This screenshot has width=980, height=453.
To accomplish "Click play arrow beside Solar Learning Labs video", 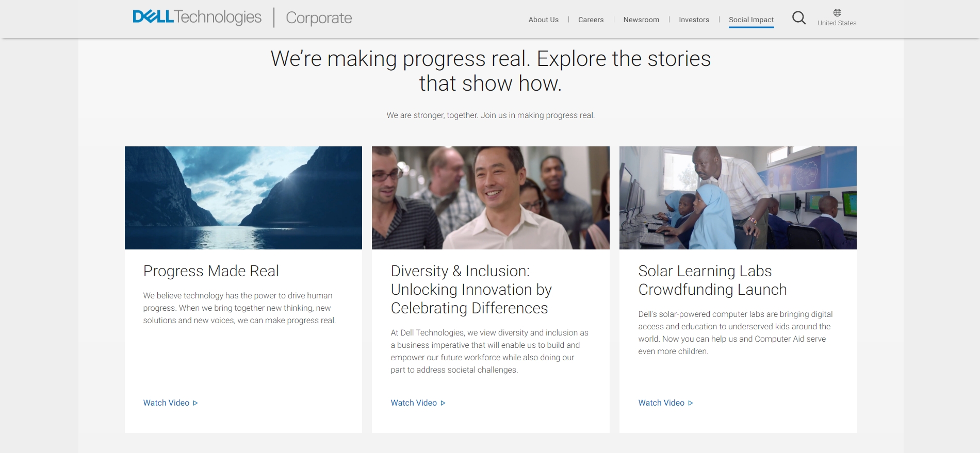I will click(691, 403).
